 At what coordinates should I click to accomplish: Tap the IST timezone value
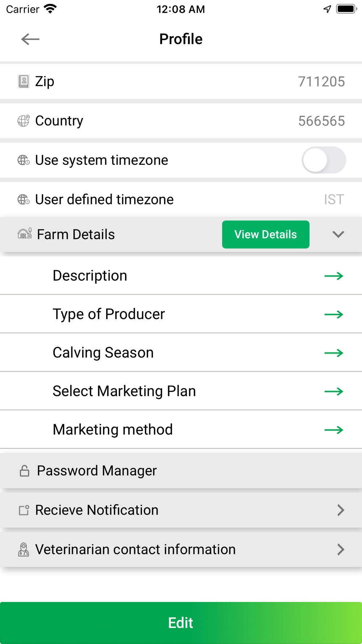coord(334,199)
